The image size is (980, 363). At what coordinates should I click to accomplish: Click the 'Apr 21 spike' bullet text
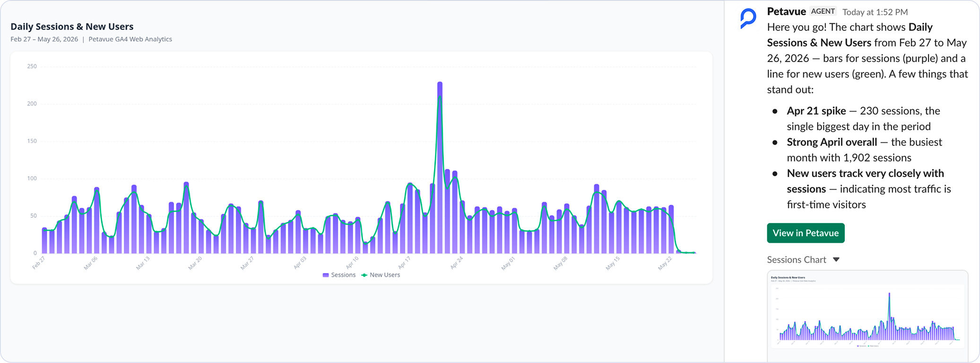click(x=816, y=111)
